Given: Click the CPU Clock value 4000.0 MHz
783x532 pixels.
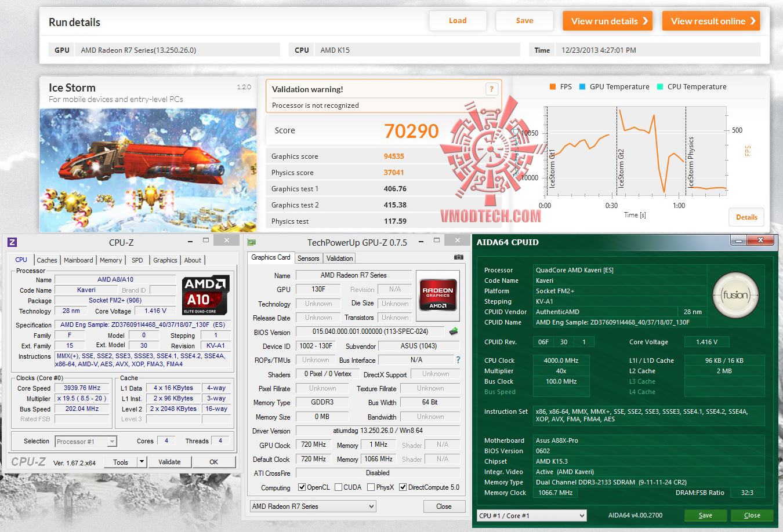Looking at the screenshot, I should point(561,360).
